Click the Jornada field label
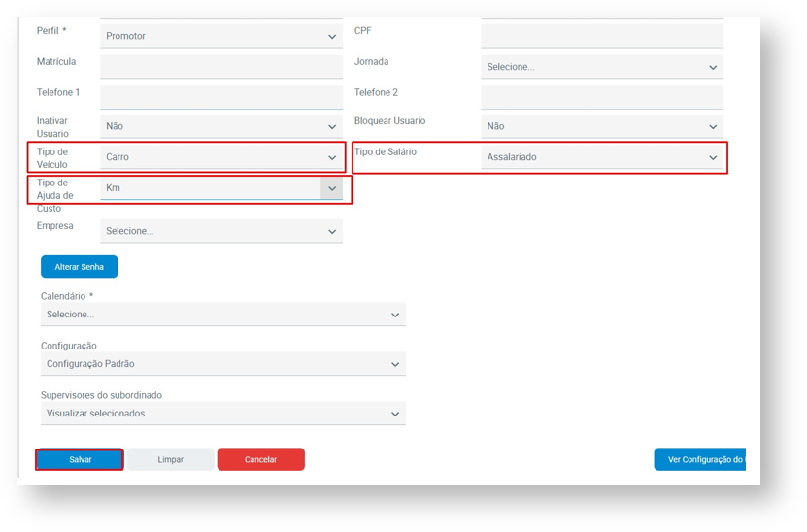807x532 pixels. click(x=372, y=62)
